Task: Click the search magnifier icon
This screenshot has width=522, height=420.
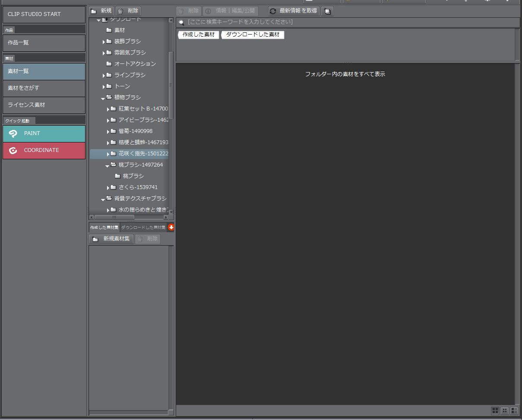Action: [181, 22]
